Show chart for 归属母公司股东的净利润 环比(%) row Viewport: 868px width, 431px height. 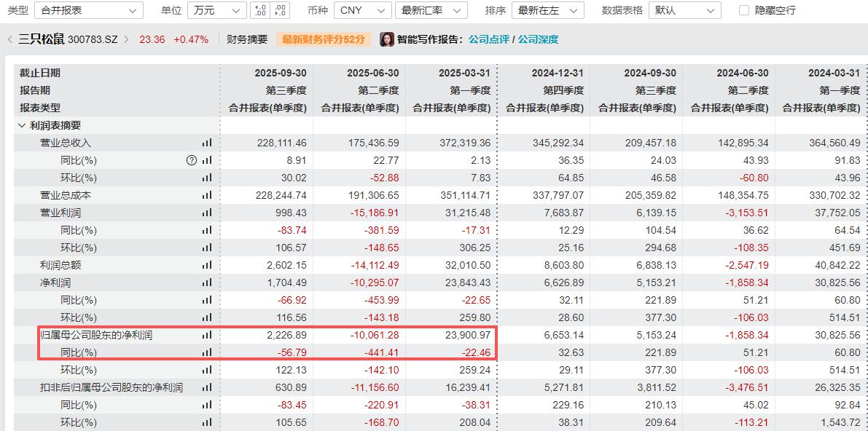coord(207,370)
